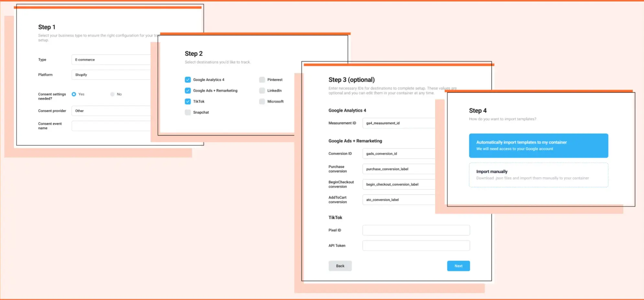Image resolution: width=644 pixels, height=300 pixels.
Task: Click the BeginCheckout conversion field
Action: [x=399, y=184]
